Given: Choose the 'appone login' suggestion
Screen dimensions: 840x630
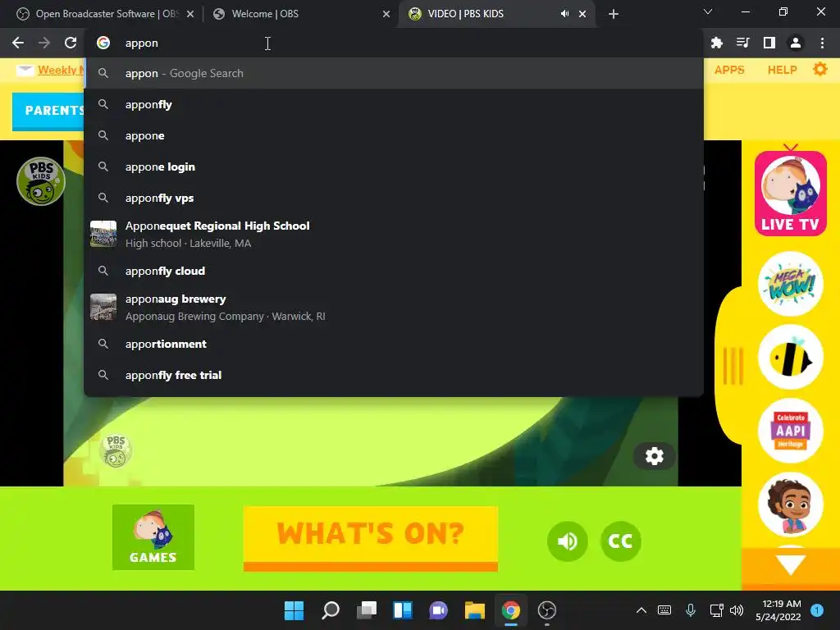Looking at the screenshot, I should (x=394, y=167).
